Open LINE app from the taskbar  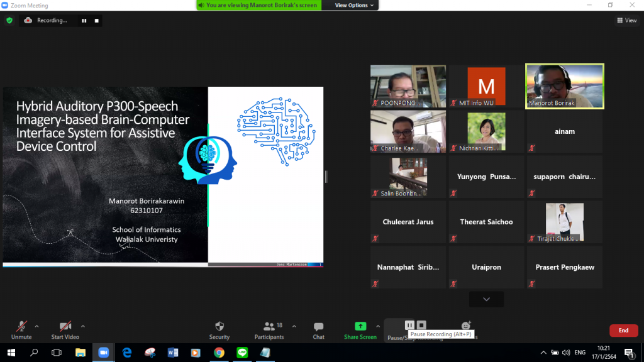pos(242,353)
